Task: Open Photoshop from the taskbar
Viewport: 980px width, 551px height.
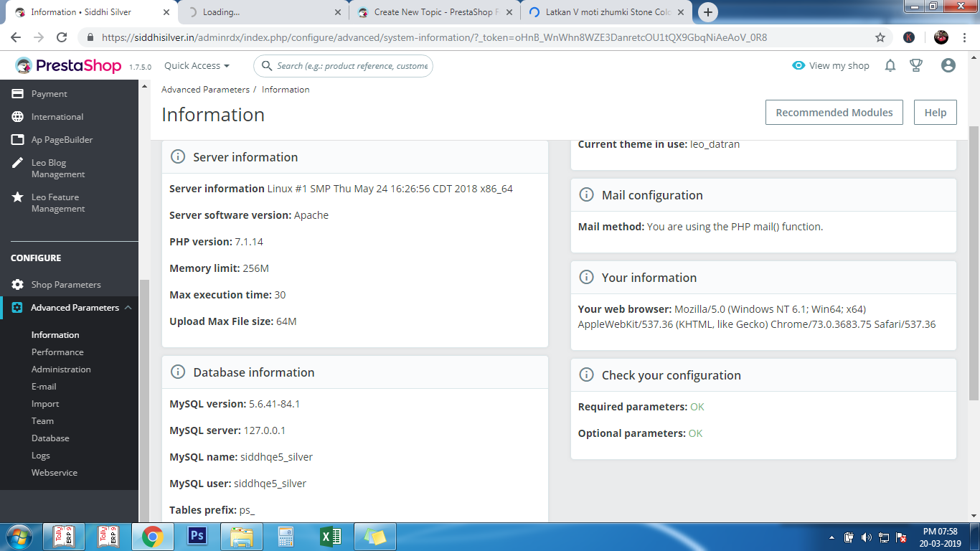Action: pyautogui.click(x=197, y=537)
